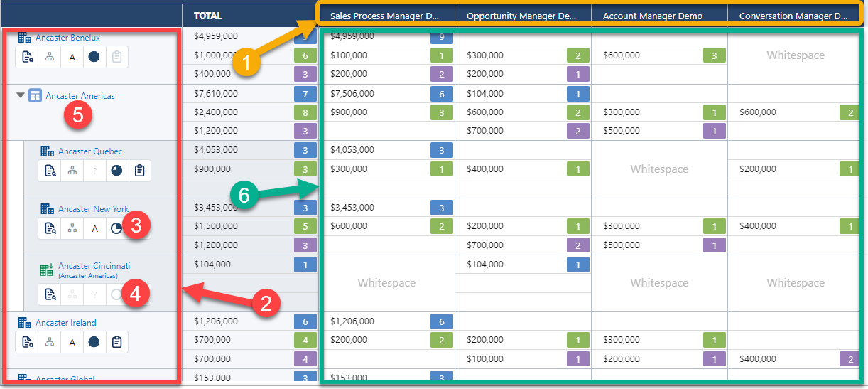Click the TOTAL column header

(x=207, y=16)
